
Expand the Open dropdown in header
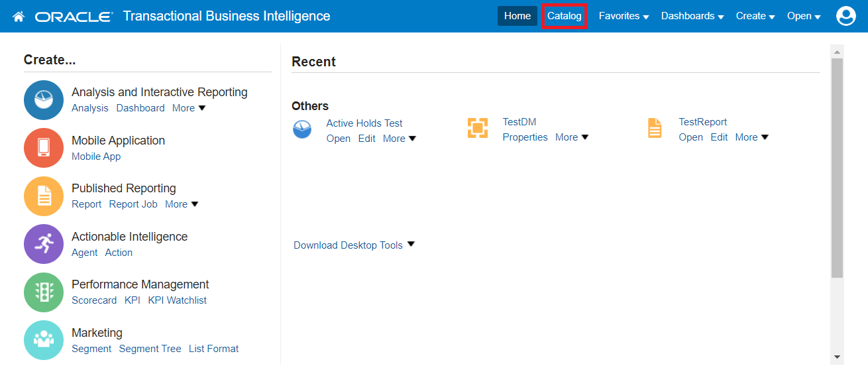[x=804, y=16]
